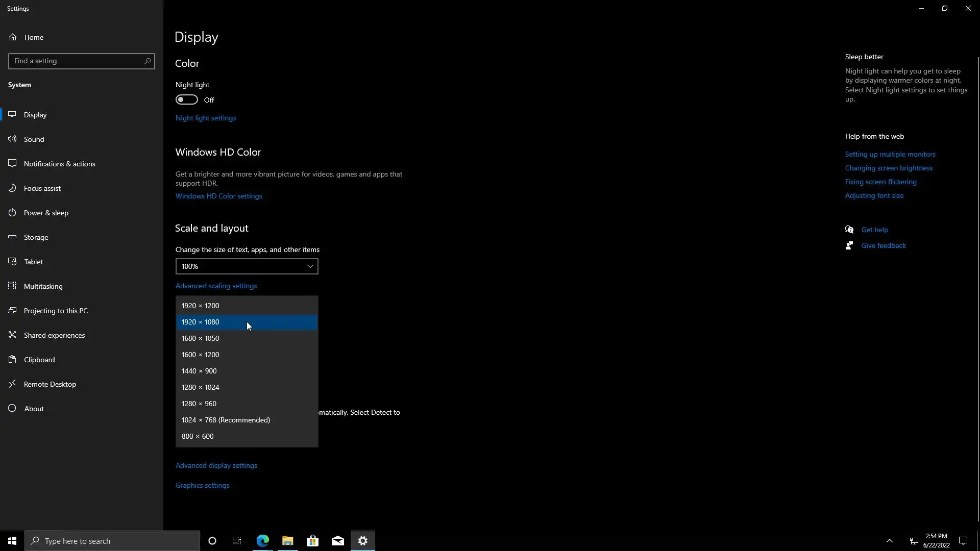Click the Find a setting search box

pos(77,61)
